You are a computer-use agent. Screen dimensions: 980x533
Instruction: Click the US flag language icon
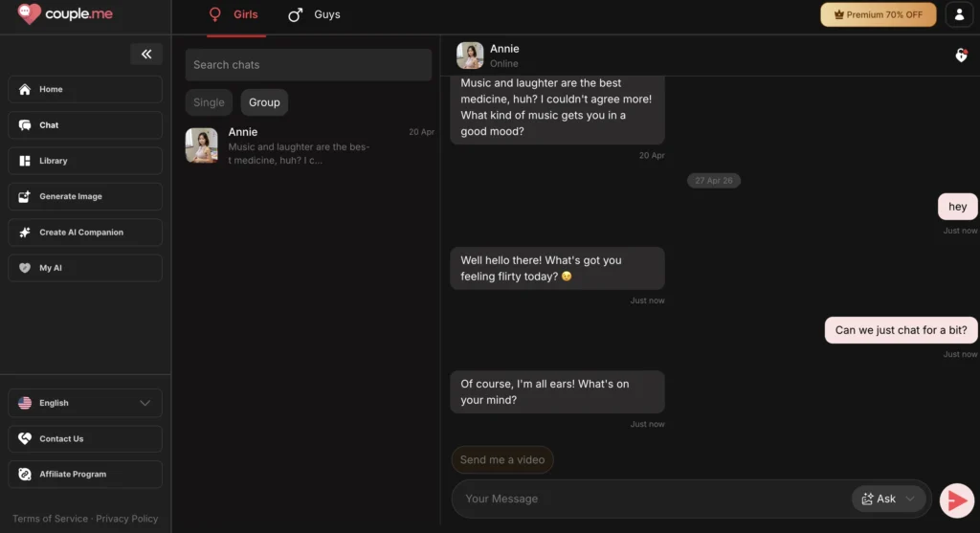pyautogui.click(x=24, y=403)
